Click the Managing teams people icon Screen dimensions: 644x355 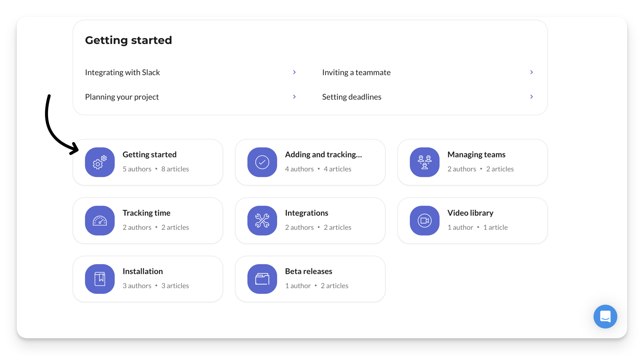[x=424, y=162]
